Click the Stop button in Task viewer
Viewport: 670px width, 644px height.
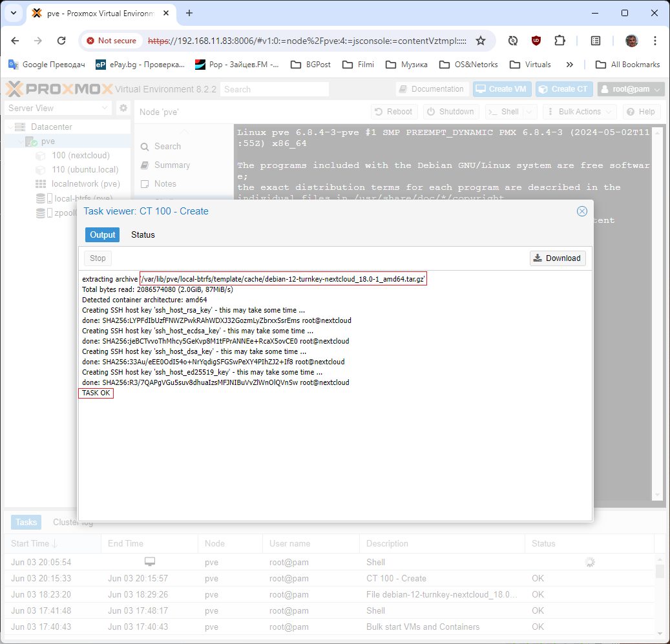pos(98,258)
